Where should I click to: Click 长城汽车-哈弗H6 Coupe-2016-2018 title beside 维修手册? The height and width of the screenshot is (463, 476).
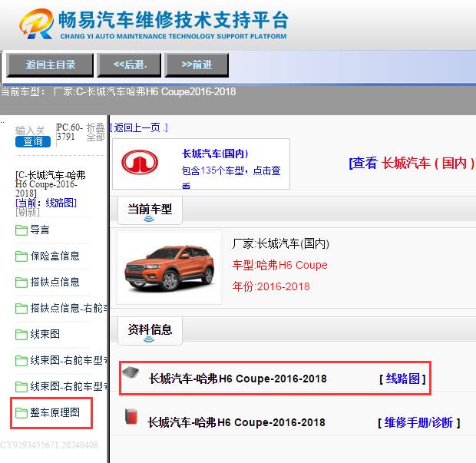(x=236, y=422)
